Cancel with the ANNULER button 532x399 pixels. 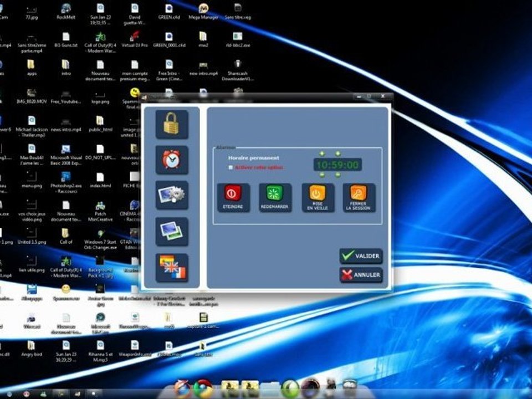pos(361,275)
